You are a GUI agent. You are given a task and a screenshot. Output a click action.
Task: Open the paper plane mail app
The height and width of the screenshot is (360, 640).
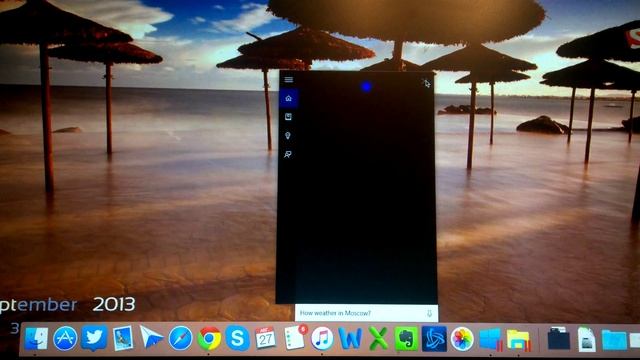tap(151, 337)
